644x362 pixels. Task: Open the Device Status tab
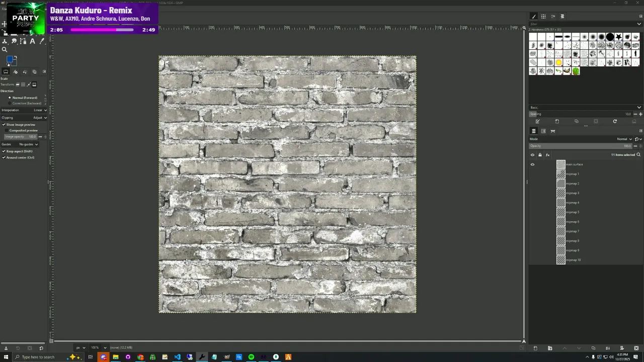coord(15,72)
